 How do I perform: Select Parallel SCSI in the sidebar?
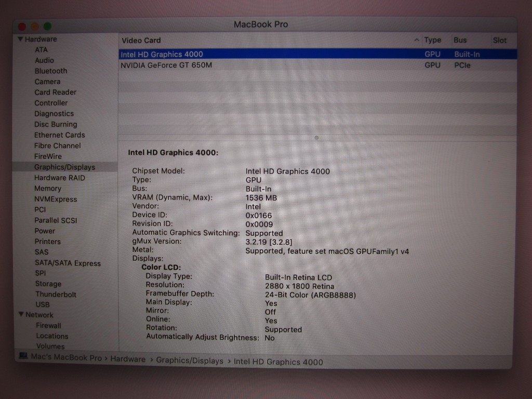pos(56,220)
